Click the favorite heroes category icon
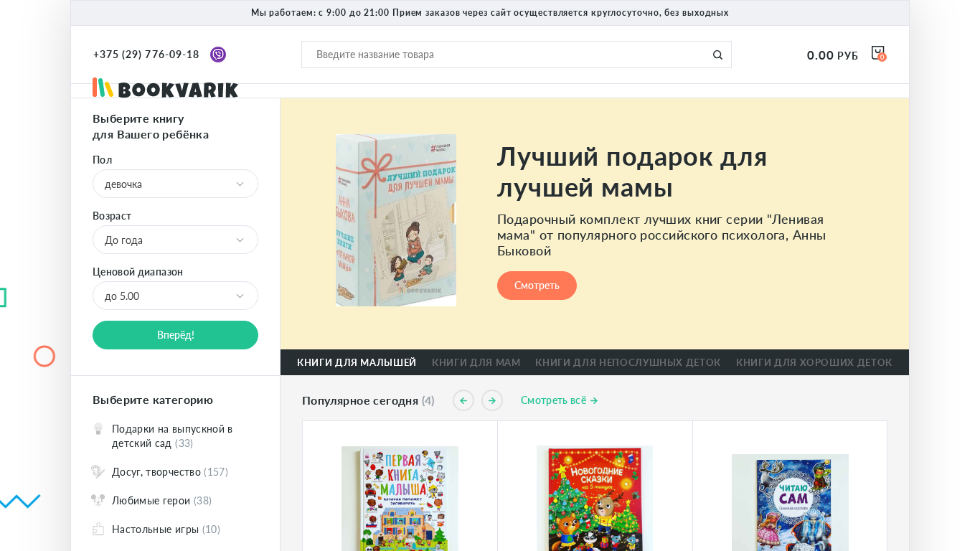 click(x=98, y=500)
